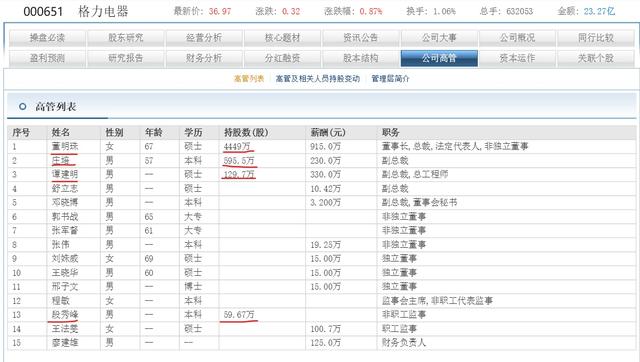This screenshot has height=362, width=640.
Task: Click the salary value 100.7万
Action: click(325, 329)
